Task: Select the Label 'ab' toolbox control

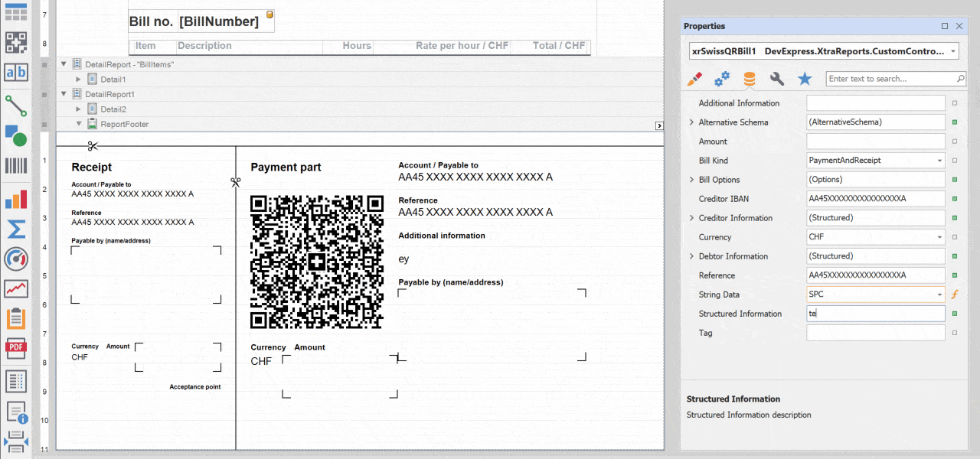Action: pos(16,73)
